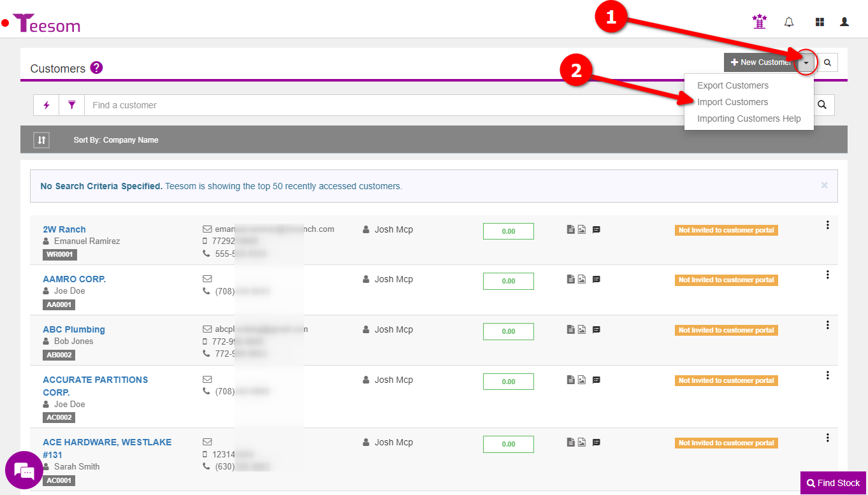Open the notifications bell
Image resolution: width=868 pixels, height=495 pixels.
tap(789, 22)
